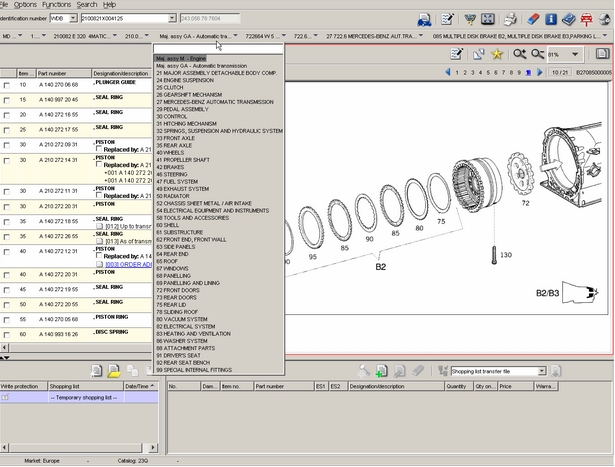The width and height of the screenshot is (615, 467).
Task: Open the blue info icon
Action: tap(551, 19)
